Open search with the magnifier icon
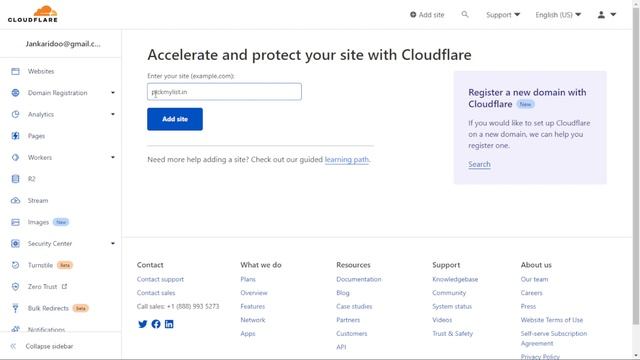Screen dimensions: 640x360 tap(465, 14)
